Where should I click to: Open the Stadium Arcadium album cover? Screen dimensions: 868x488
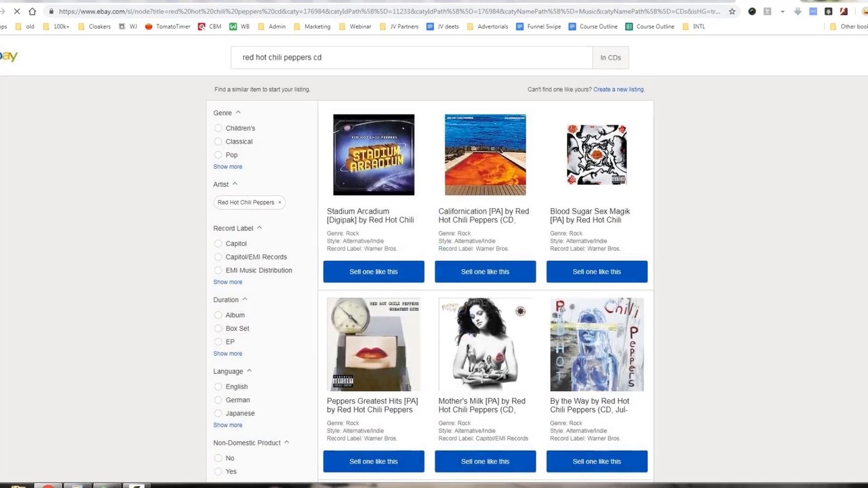(374, 155)
